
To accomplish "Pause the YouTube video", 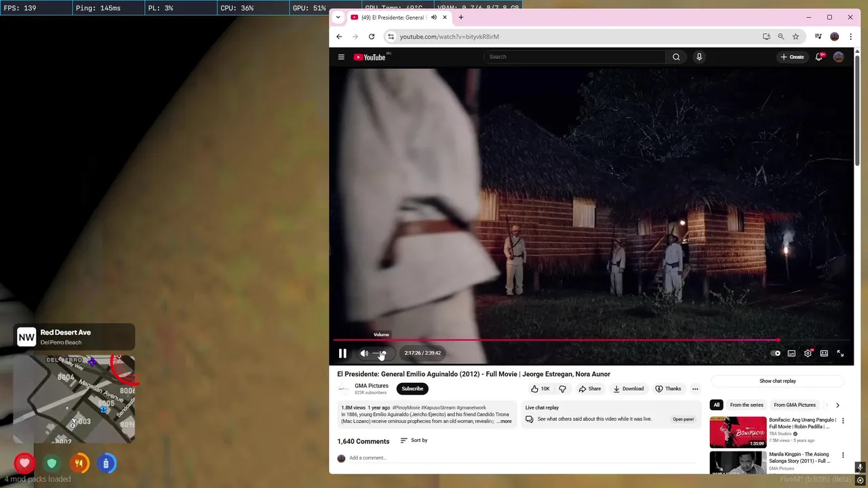I will 342,353.
